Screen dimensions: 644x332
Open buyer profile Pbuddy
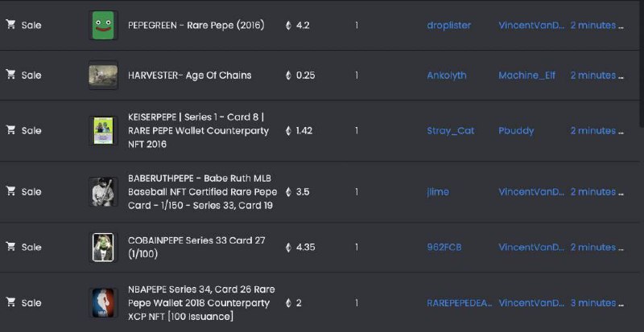click(x=516, y=130)
